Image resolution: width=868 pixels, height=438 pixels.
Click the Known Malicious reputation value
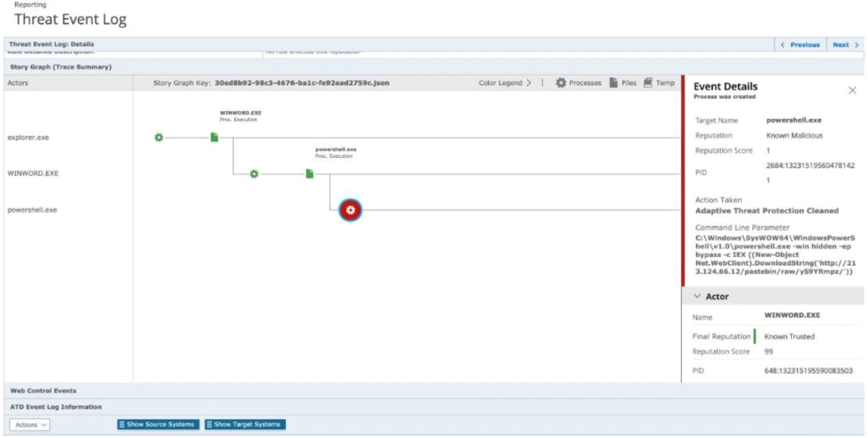pyautogui.click(x=794, y=136)
